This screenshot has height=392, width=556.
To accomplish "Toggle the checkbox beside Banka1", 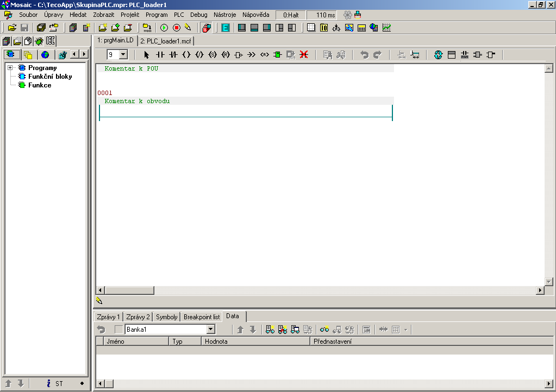I will (x=119, y=330).
